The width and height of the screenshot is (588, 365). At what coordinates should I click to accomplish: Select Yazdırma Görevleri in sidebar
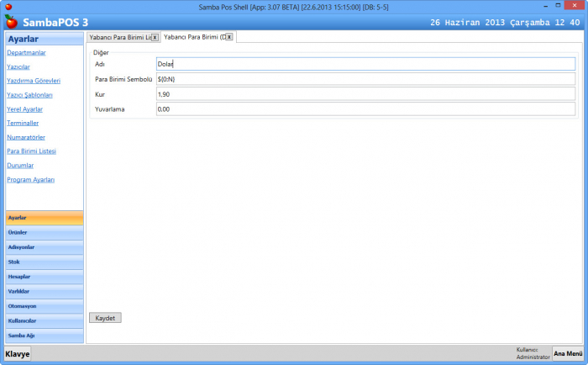coord(34,81)
